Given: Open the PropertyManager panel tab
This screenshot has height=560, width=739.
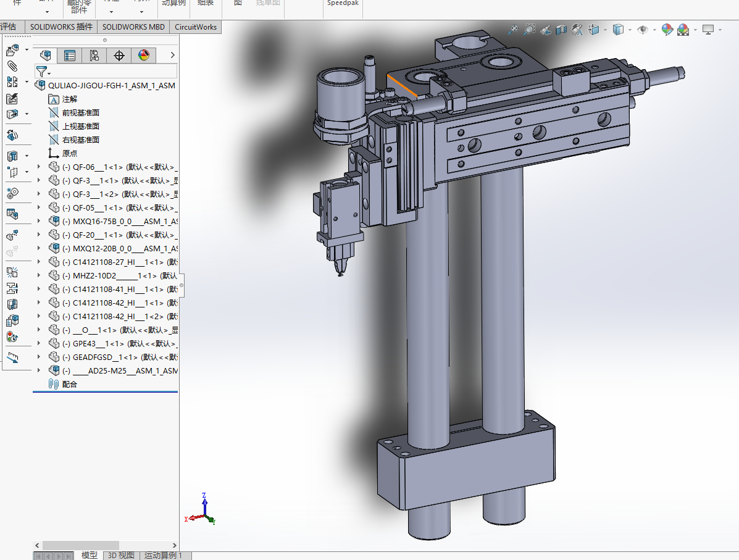Looking at the screenshot, I should (x=70, y=56).
